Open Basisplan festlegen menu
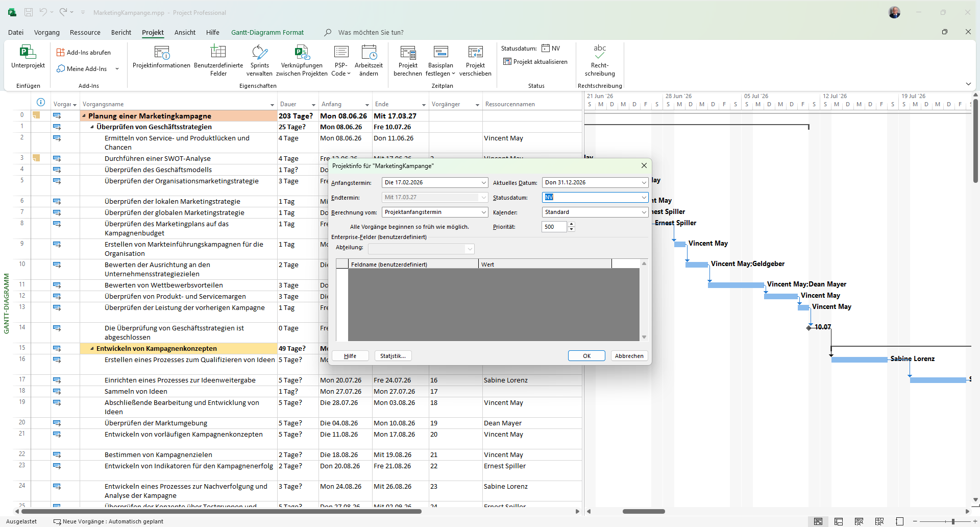This screenshot has width=980, height=527. [x=440, y=61]
